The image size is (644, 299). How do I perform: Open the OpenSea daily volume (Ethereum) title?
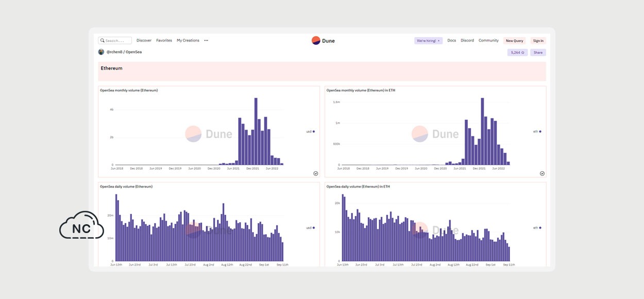coord(126,187)
